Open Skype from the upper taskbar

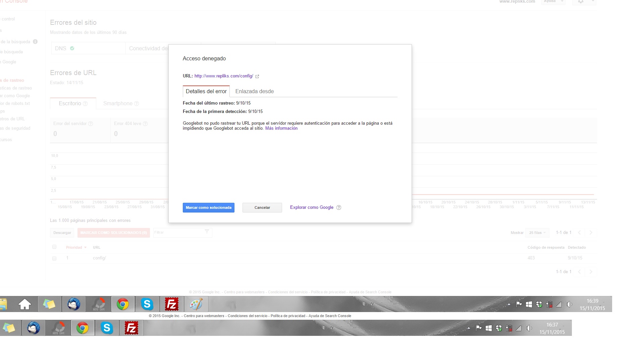[x=147, y=304]
